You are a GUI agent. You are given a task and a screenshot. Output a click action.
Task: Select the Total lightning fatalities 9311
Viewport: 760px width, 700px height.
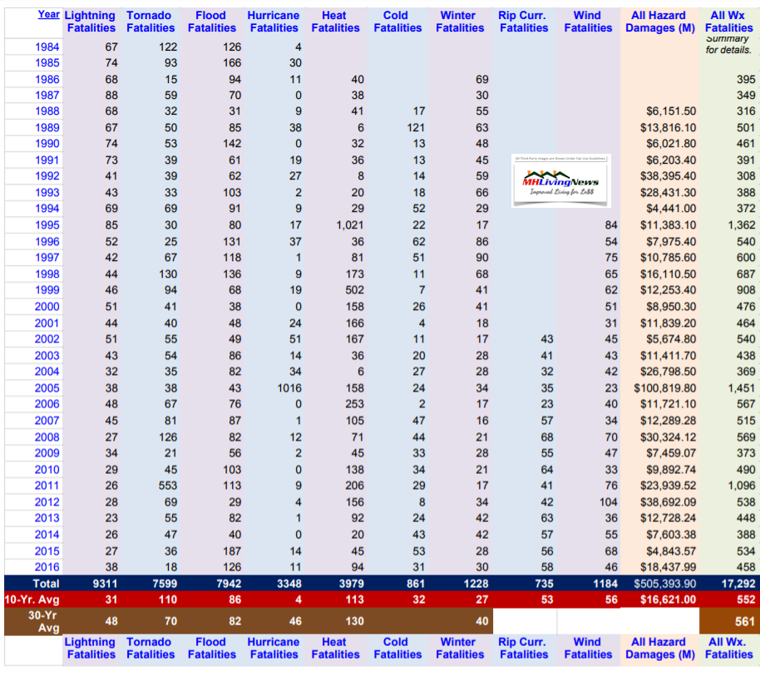point(105,584)
